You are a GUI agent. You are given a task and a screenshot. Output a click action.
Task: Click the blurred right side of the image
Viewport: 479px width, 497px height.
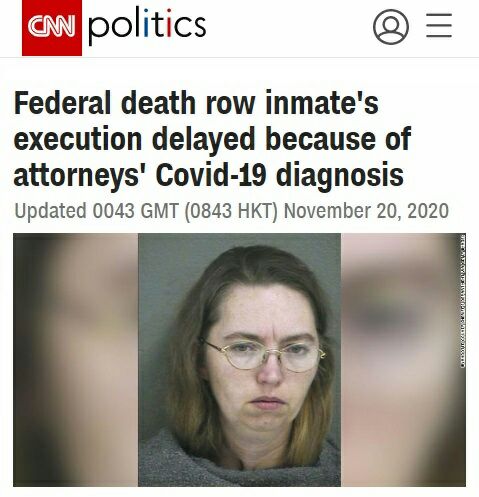pyautogui.click(x=400, y=360)
